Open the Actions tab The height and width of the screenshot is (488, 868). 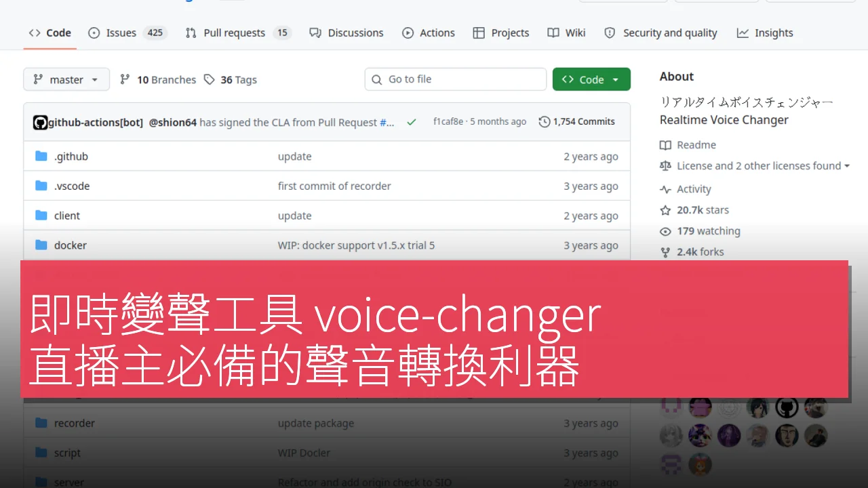click(428, 33)
